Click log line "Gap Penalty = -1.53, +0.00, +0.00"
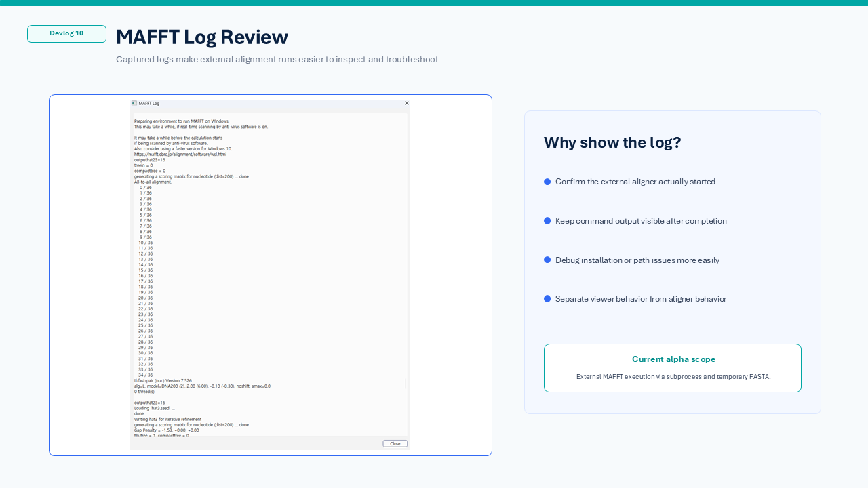 pyautogui.click(x=167, y=430)
